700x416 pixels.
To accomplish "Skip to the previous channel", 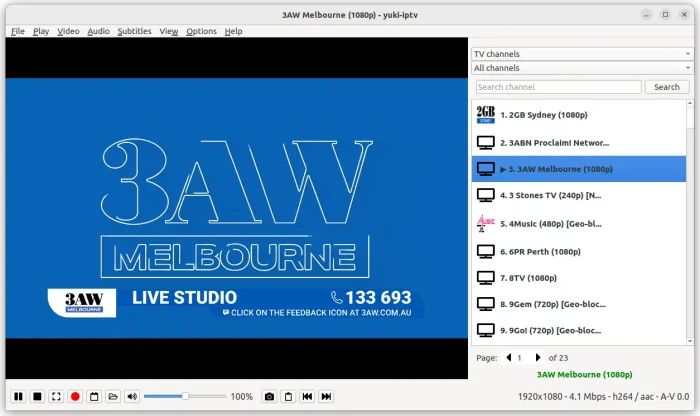I will pyautogui.click(x=307, y=397).
